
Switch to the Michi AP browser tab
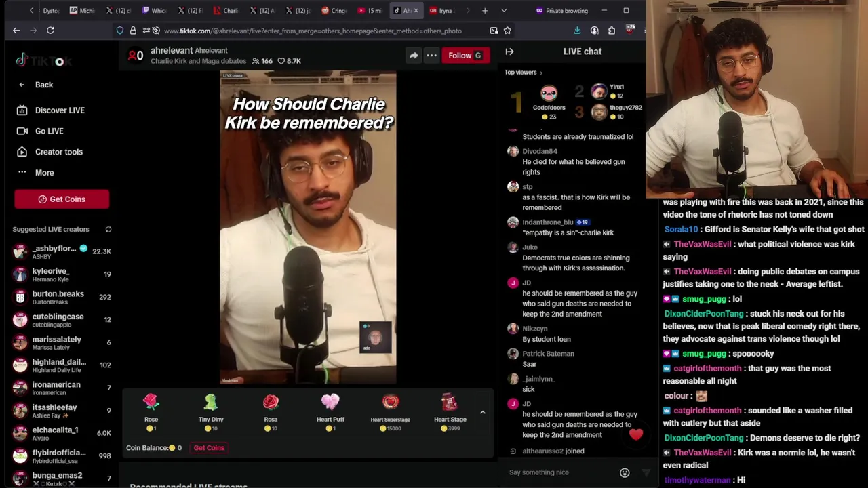click(82, 11)
